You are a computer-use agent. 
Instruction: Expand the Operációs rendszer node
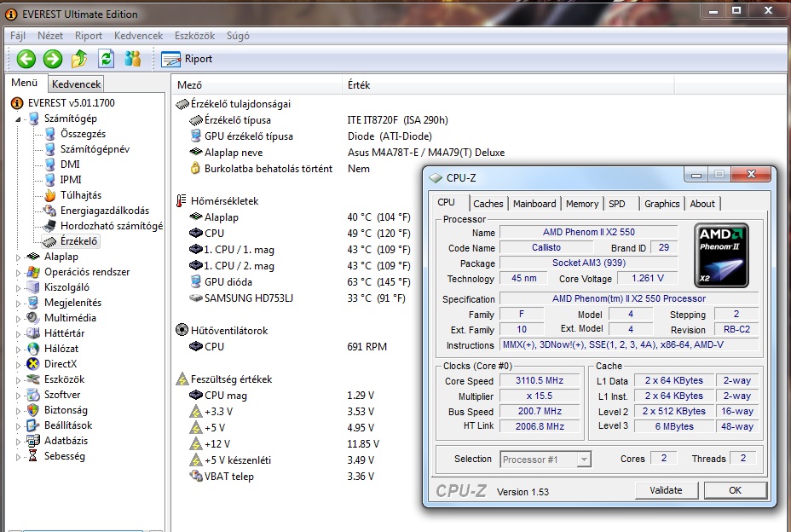(x=18, y=273)
